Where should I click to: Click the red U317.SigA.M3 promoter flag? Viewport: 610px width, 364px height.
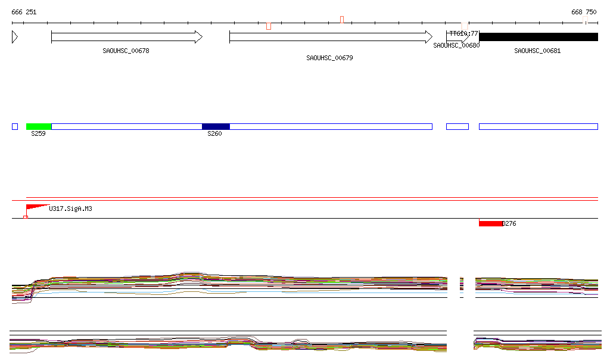(x=38, y=208)
